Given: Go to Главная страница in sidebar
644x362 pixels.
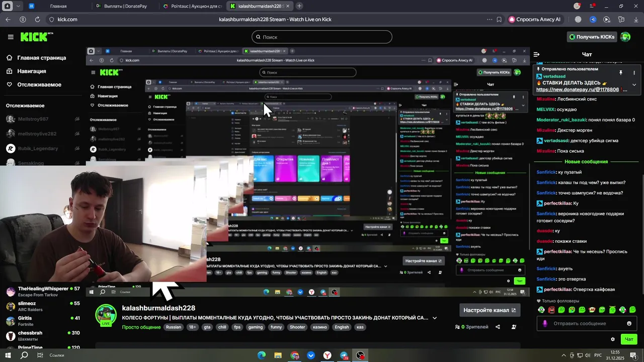Looking at the screenshot, I should click(x=36, y=58).
